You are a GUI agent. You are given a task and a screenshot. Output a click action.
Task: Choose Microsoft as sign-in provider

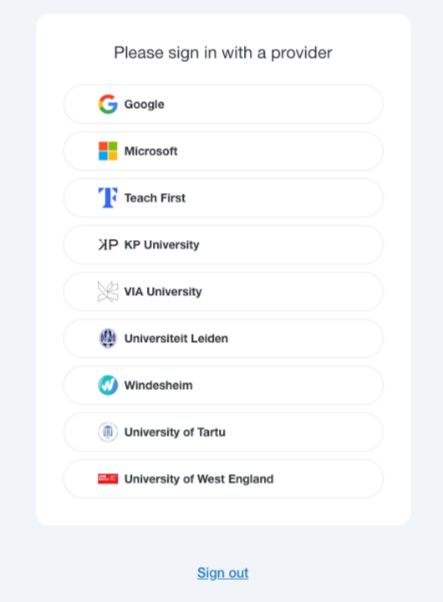223,151
